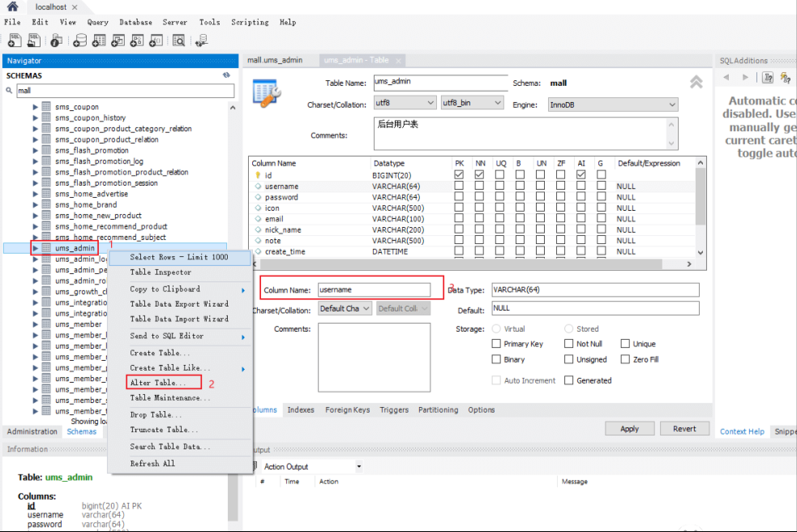Choose Select Rows - Limit 1000
Image resolution: width=797 pixels, height=532 pixels.
point(179,257)
